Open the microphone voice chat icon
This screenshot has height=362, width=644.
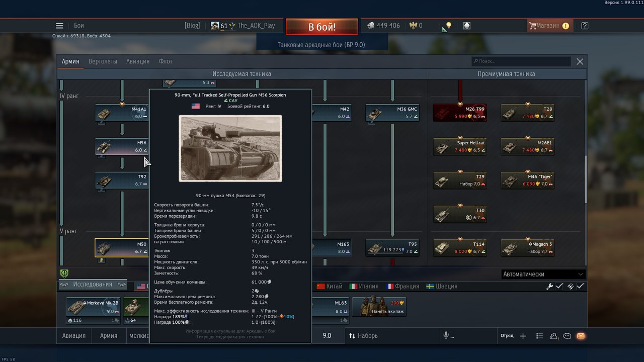pyautogui.click(x=446, y=335)
